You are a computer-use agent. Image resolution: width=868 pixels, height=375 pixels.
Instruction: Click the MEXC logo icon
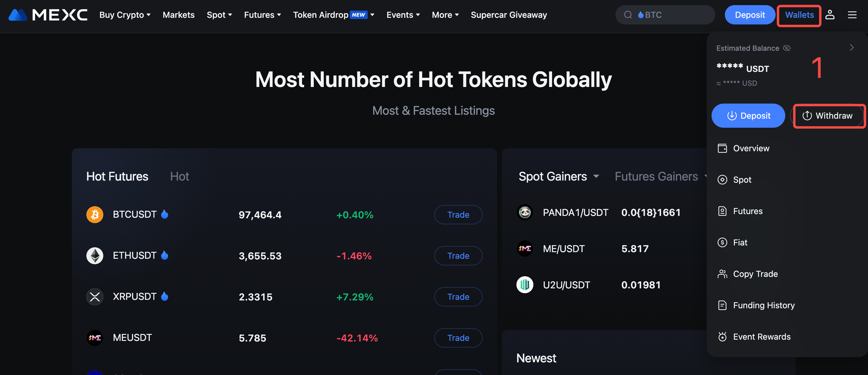[x=18, y=15]
